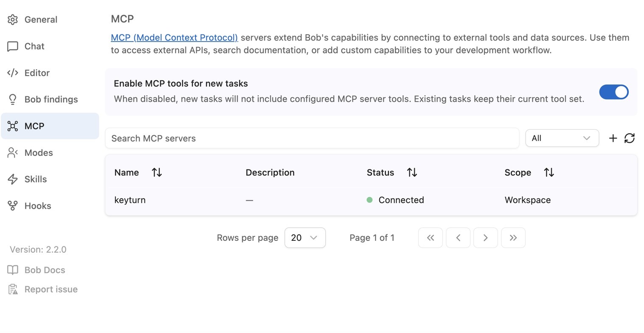Add a new MCP server with plus icon

point(613,138)
